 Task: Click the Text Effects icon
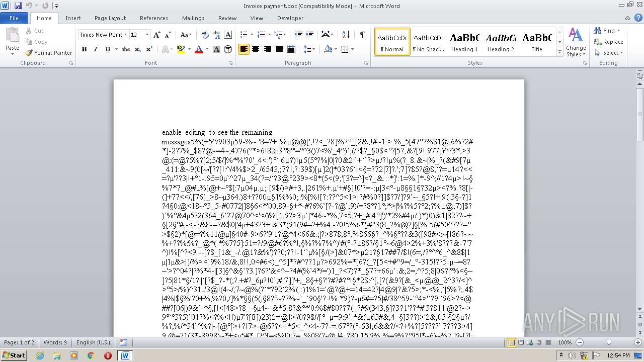click(164, 49)
